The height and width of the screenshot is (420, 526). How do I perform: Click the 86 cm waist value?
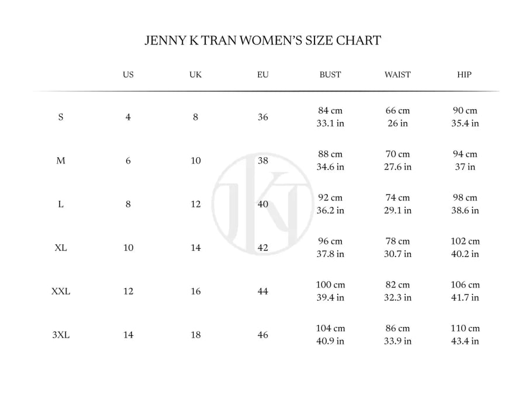(x=397, y=328)
